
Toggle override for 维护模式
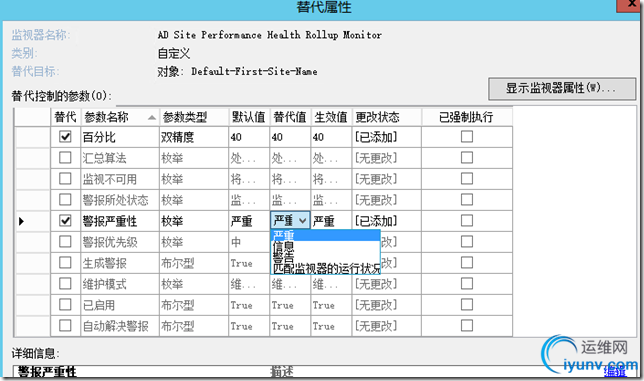coord(65,284)
